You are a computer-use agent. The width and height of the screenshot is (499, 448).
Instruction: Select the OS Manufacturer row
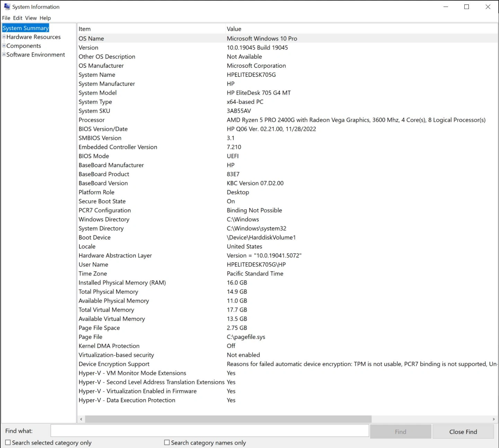coord(288,65)
